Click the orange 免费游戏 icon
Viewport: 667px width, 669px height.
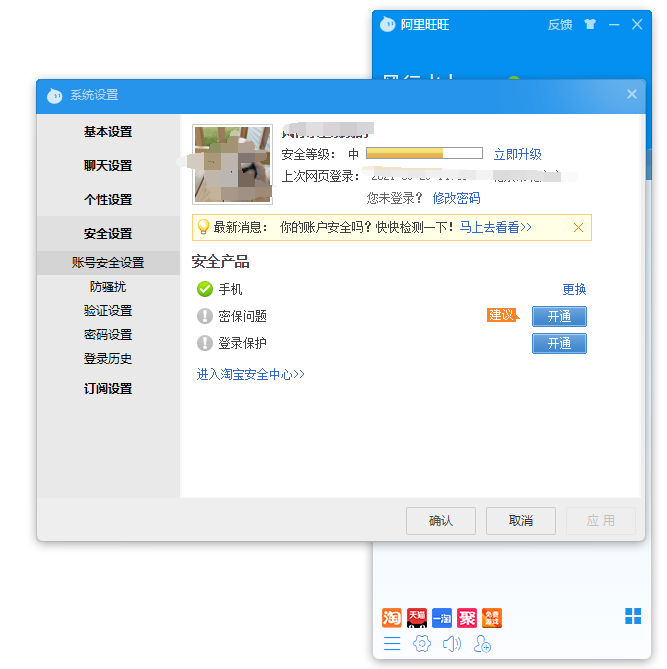[x=492, y=617]
